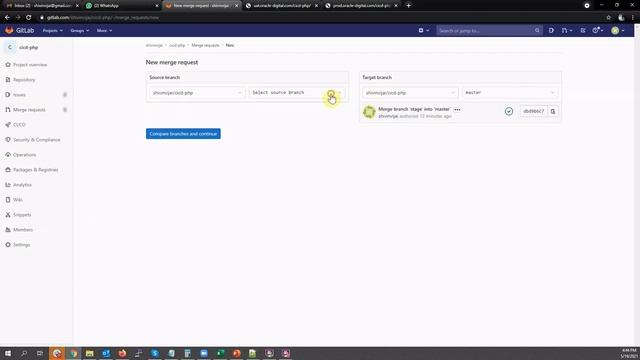Switch to the prod.oracle-digital.com browser tab
The height and width of the screenshot is (360, 640).
pos(361,6)
